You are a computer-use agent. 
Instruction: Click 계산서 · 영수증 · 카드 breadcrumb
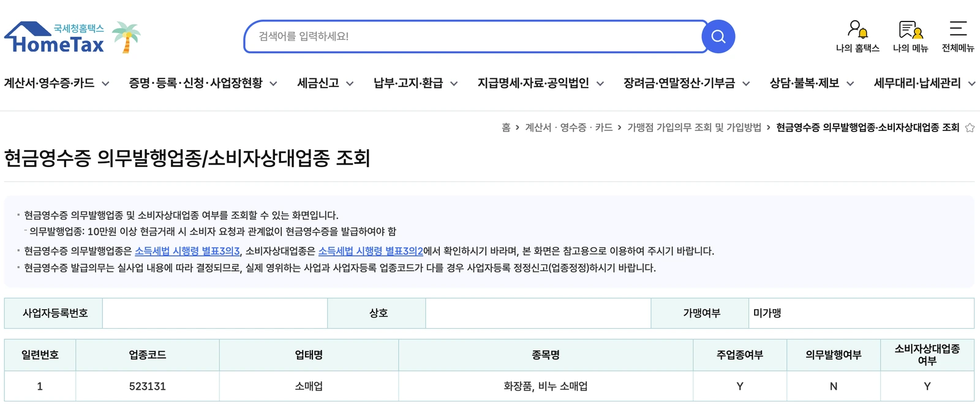569,127
